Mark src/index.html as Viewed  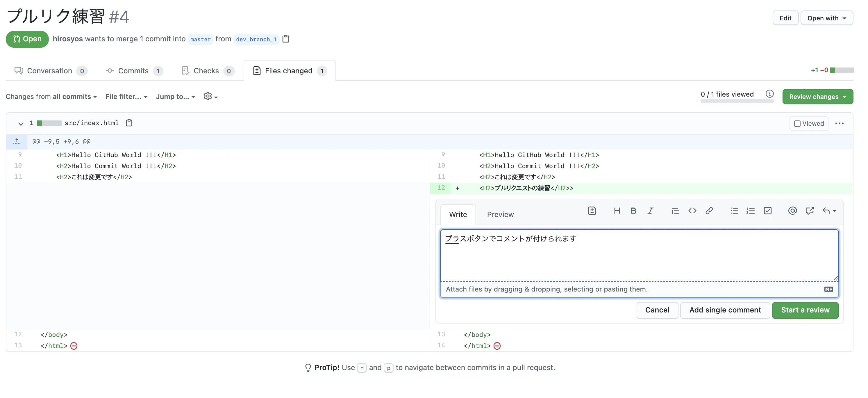pos(809,123)
